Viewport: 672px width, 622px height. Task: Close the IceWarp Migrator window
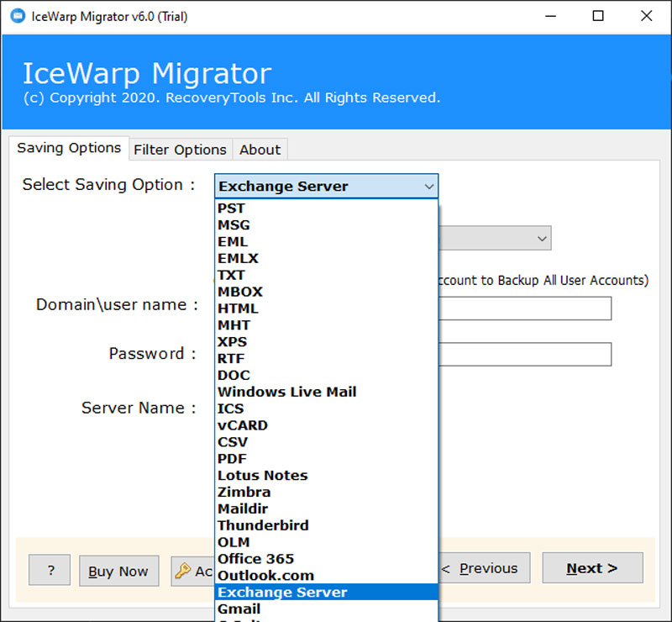click(x=646, y=16)
